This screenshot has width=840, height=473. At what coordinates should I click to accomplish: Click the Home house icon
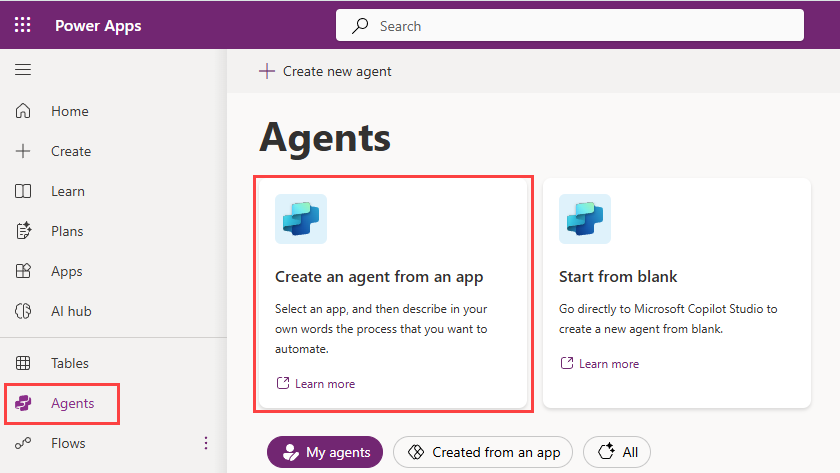click(23, 111)
